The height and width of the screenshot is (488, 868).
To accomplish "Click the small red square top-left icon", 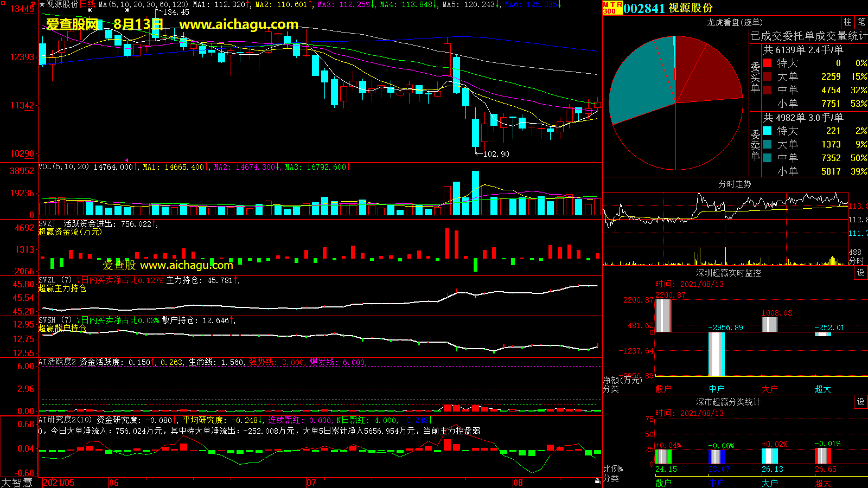I will click(x=2, y=2).
